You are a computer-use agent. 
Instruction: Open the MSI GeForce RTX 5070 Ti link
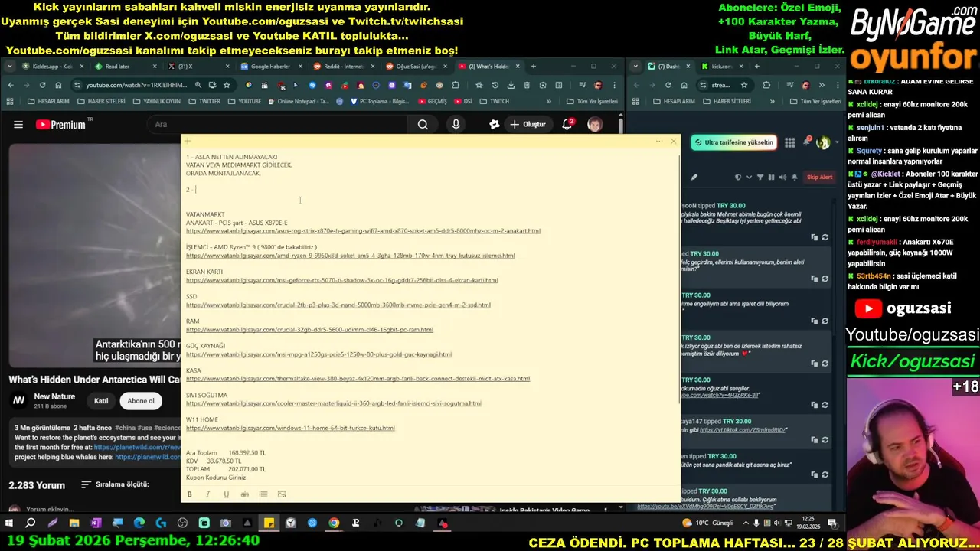(x=341, y=280)
